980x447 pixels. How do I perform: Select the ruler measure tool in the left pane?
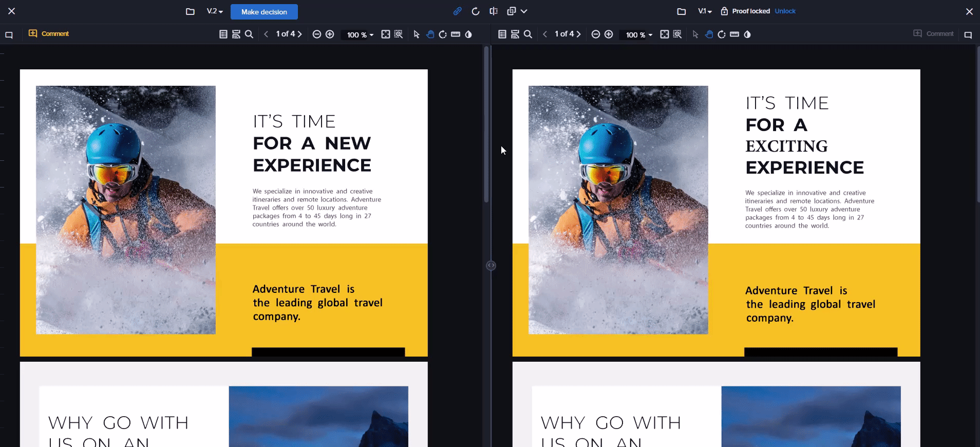[x=456, y=34]
